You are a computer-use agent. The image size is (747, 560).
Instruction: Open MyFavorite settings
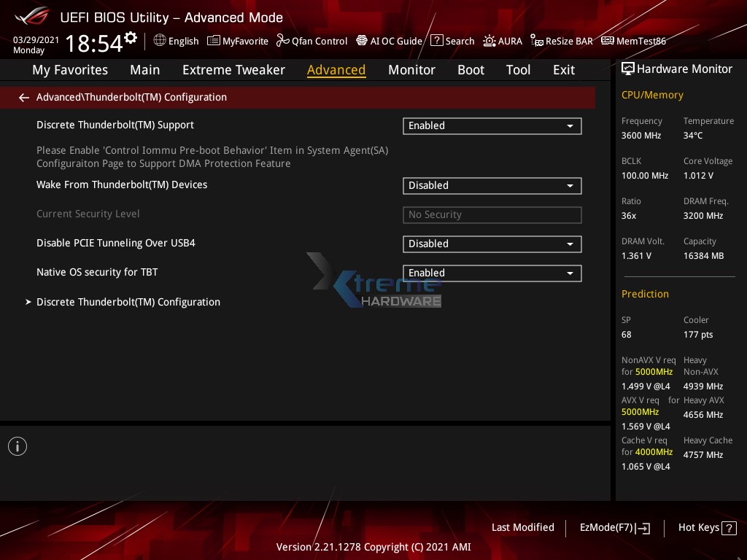click(x=237, y=41)
